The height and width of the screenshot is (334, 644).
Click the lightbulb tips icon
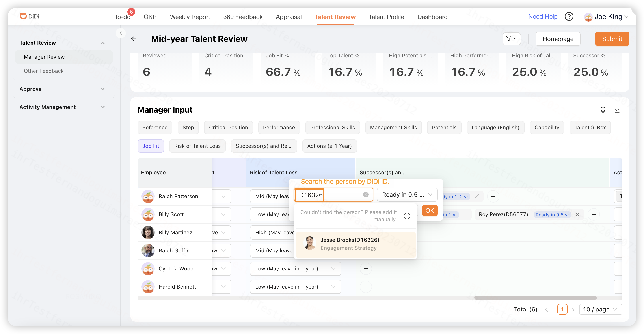click(x=603, y=110)
